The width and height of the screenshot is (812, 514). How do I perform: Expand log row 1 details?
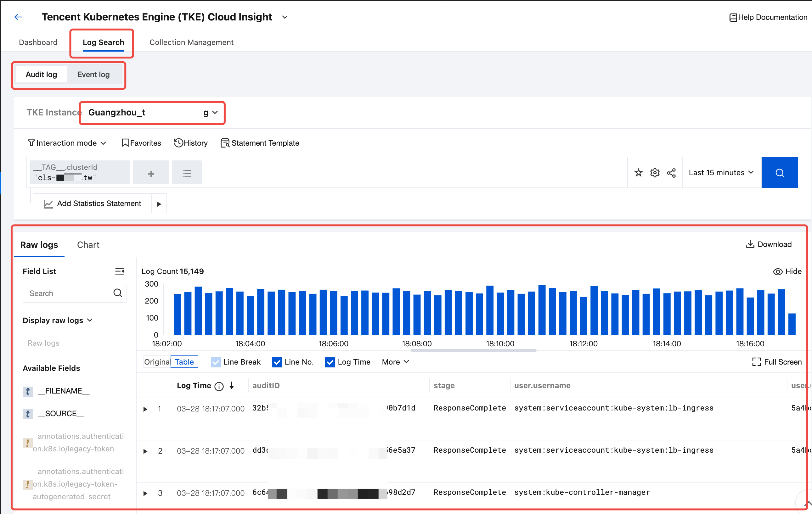pos(145,409)
